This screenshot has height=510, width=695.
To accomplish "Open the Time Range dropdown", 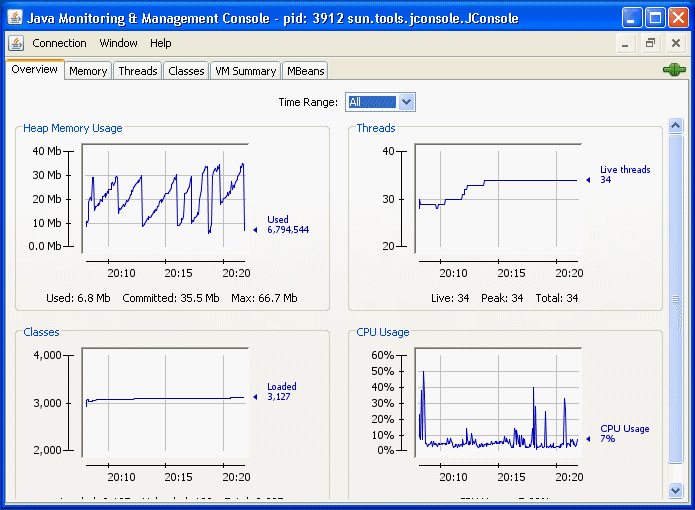I will click(406, 102).
